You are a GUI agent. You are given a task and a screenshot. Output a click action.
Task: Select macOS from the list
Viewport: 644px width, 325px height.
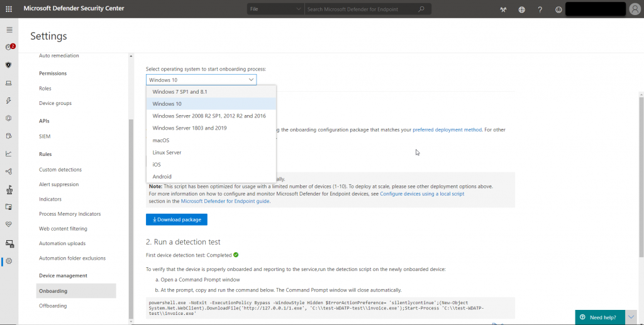pos(211,140)
